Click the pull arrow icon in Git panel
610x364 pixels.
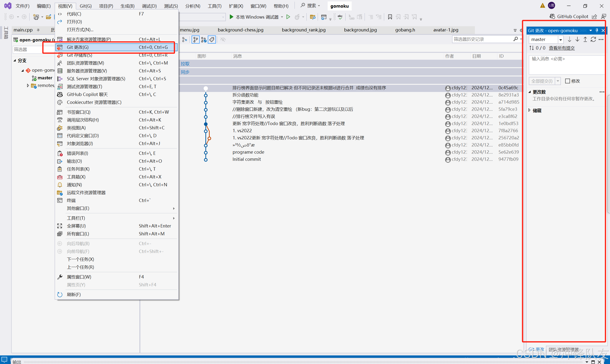577,39
